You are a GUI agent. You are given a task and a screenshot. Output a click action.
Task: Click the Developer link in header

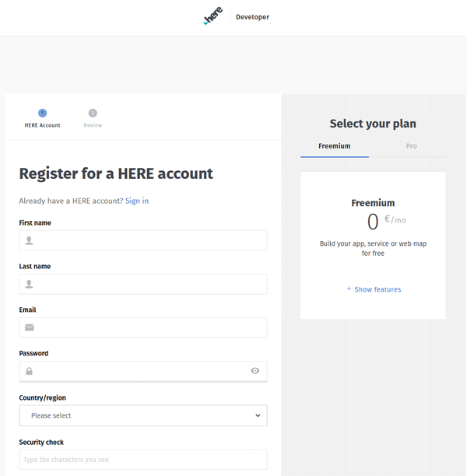pyautogui.click(x=252, y=17)
